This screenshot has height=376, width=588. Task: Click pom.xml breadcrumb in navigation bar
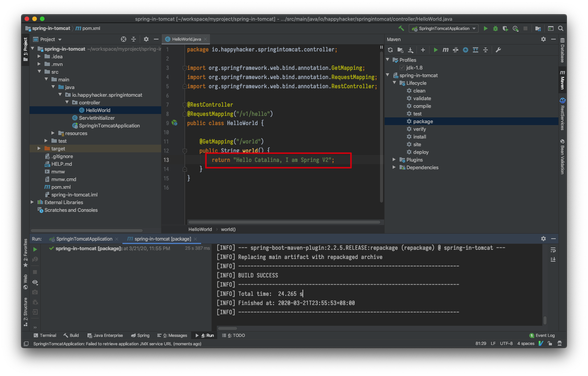tap(88, 28)
